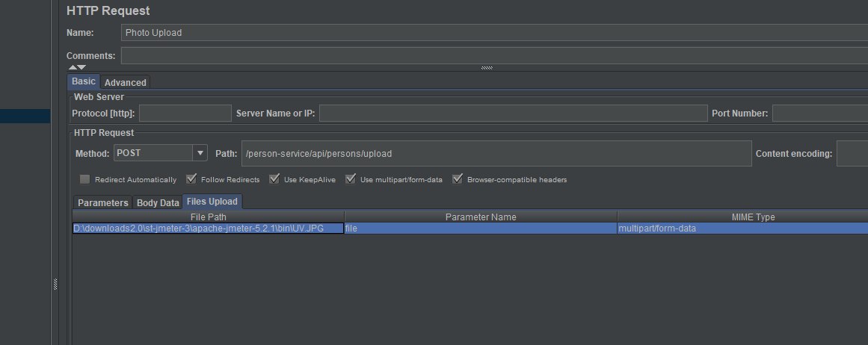The height and width of the screenshot is (345, 868).
Task: Click the Port Number input field
Action: click(x=820, y=114)
